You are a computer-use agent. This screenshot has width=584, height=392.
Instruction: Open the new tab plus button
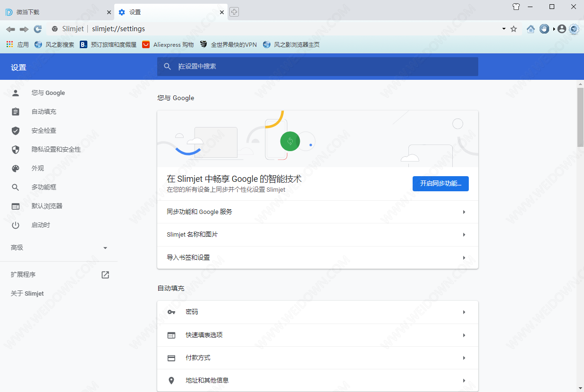click(234, 12)
